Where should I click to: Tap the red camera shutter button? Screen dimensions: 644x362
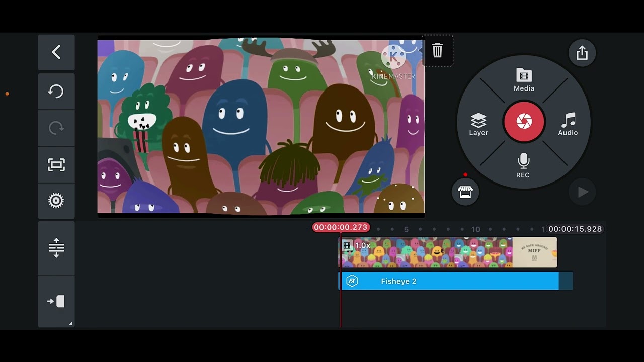pyautogui.click(x=524, y=122)
